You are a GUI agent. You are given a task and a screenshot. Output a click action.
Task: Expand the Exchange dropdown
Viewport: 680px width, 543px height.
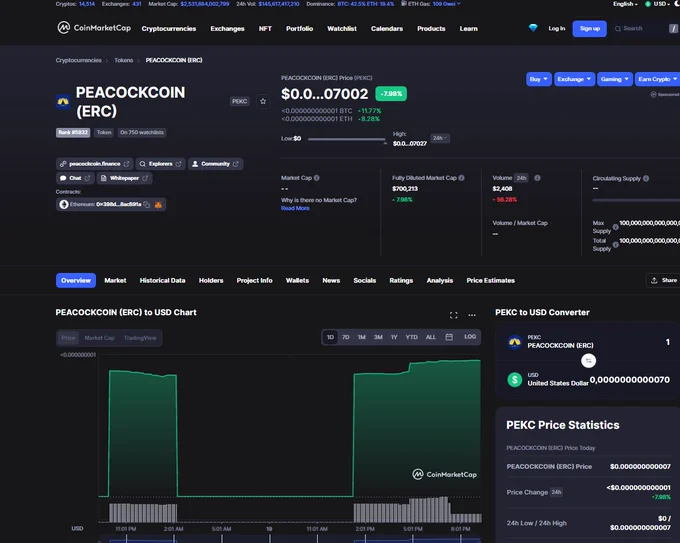(574, 79)
